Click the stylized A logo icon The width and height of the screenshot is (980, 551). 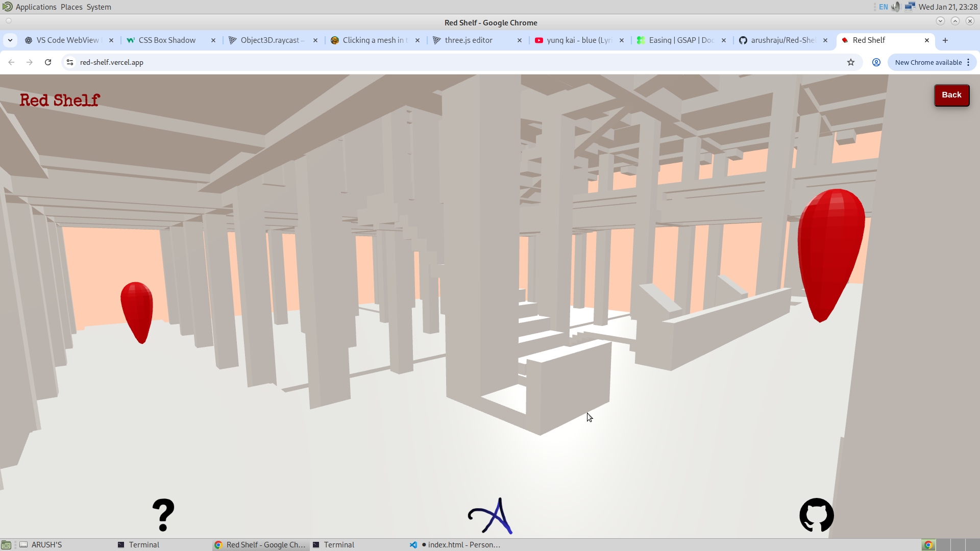[x=491, y=516]
